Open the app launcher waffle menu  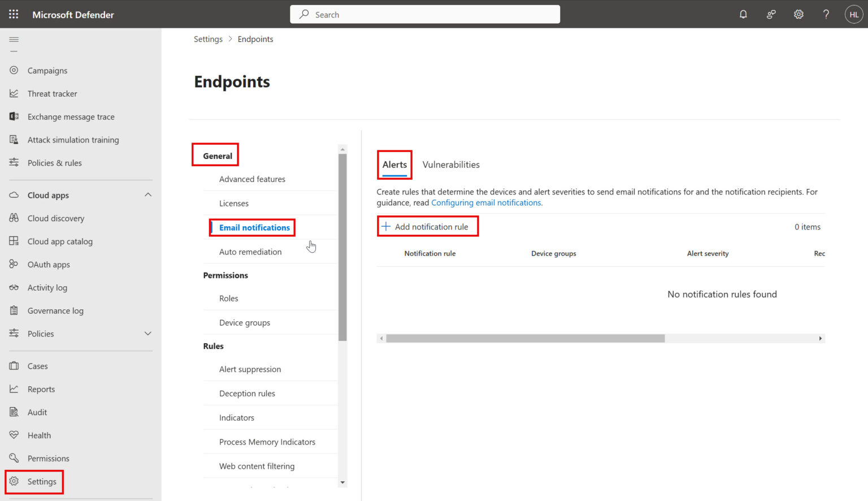pos(13,14)
